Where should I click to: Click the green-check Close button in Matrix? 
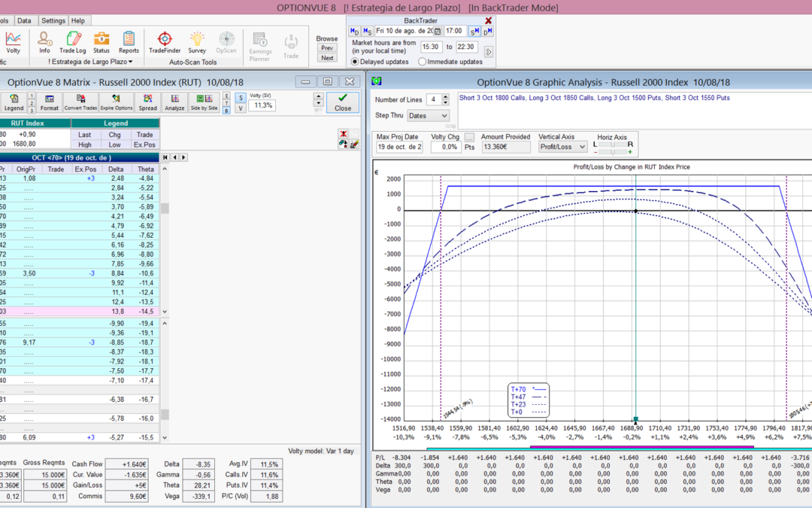(x=343, y=102)
